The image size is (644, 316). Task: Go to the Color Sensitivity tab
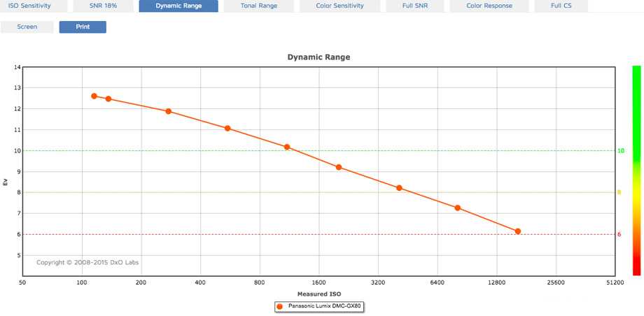click(339, 6)
